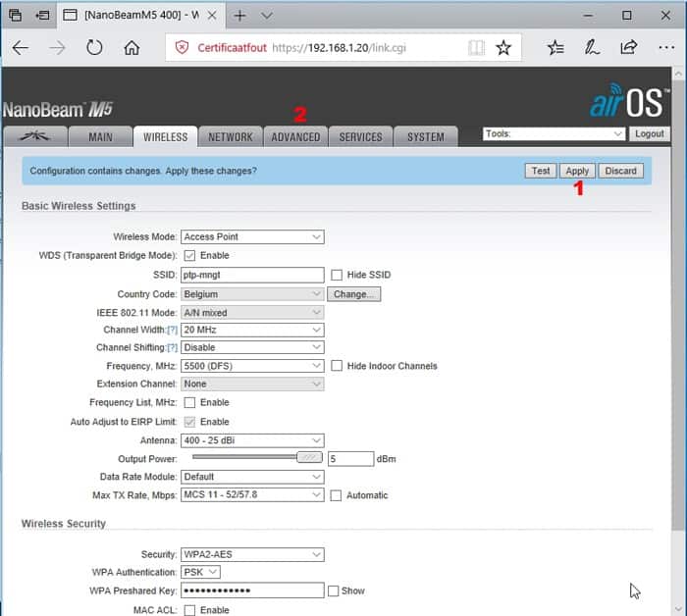
Task: Open reading view book icon
Action: [476, 47]
